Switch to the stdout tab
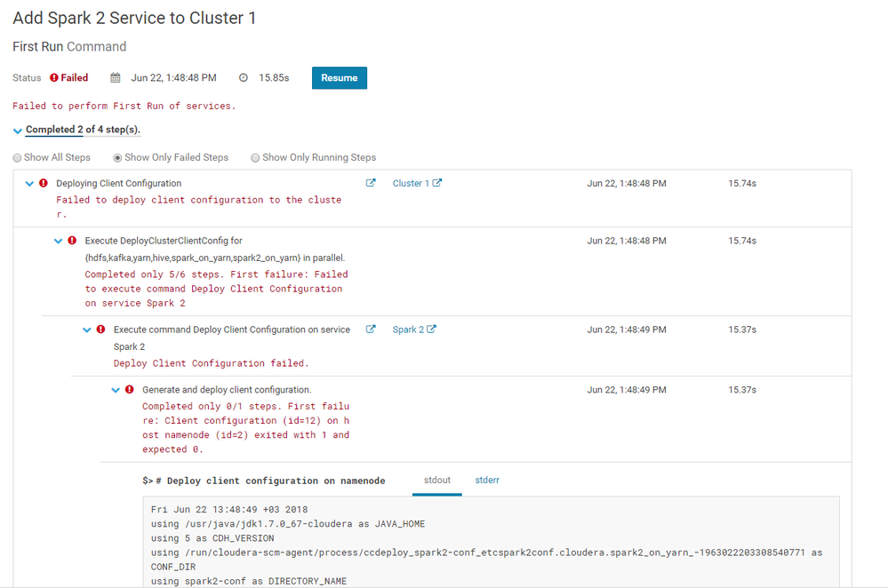The height and width of the screenshot is (588, 888). (436, 481)
